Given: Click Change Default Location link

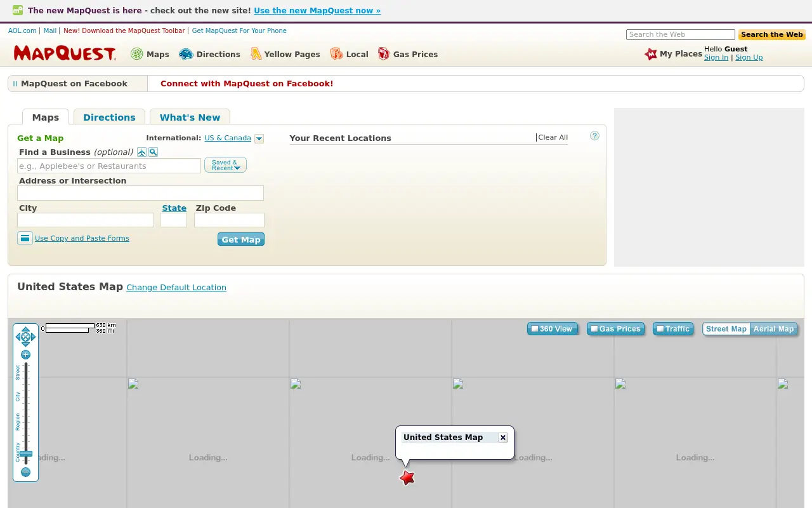Looking at the screenshot, I should [x=176, y=287].
